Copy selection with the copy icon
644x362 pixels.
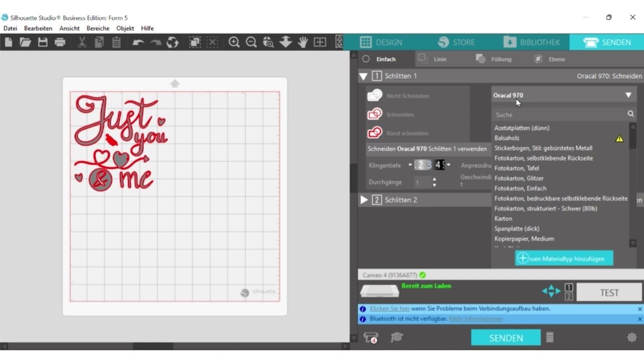99,42
